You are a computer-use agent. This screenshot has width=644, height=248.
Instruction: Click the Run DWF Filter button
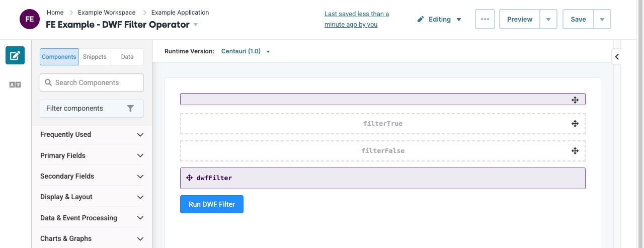tap(212, 204)
